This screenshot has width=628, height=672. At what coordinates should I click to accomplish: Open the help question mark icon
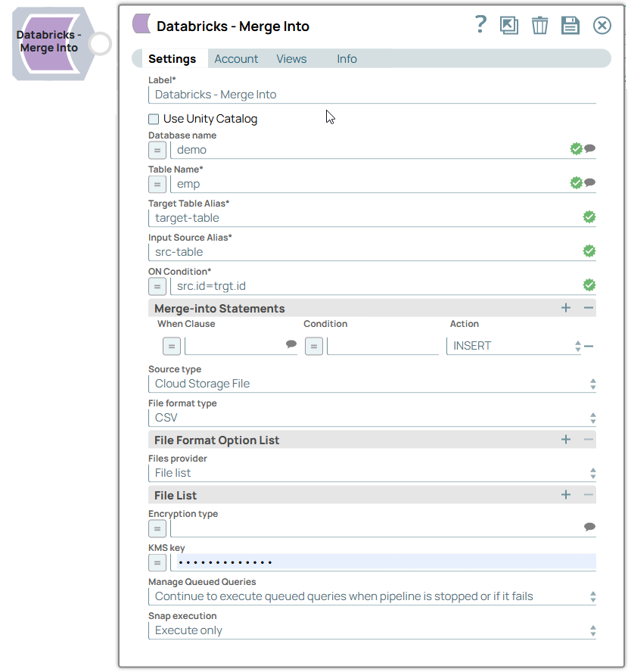(480, 25)
